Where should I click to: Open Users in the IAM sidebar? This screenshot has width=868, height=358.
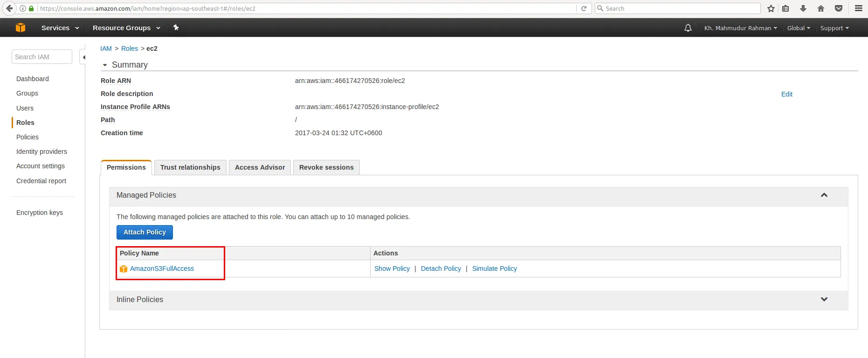coord(25,108)
